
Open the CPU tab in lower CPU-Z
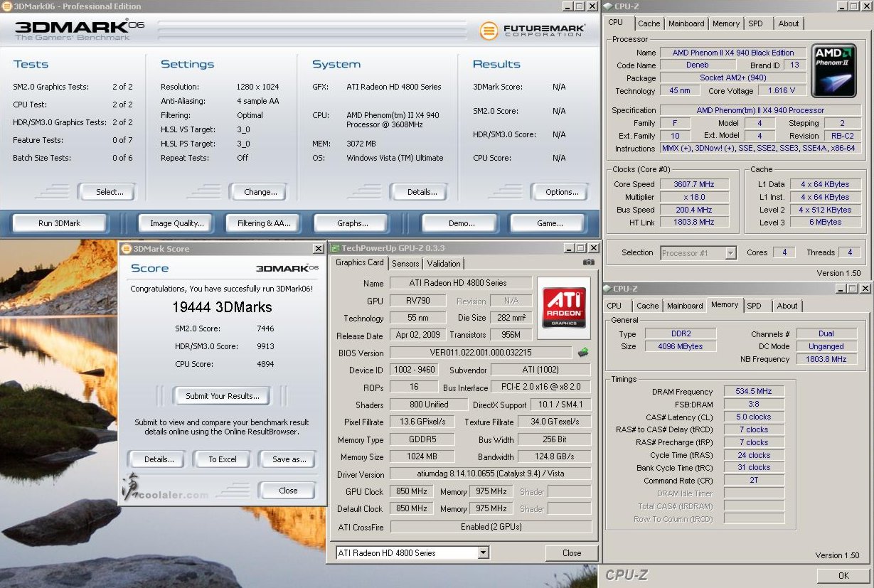[614, 306]
